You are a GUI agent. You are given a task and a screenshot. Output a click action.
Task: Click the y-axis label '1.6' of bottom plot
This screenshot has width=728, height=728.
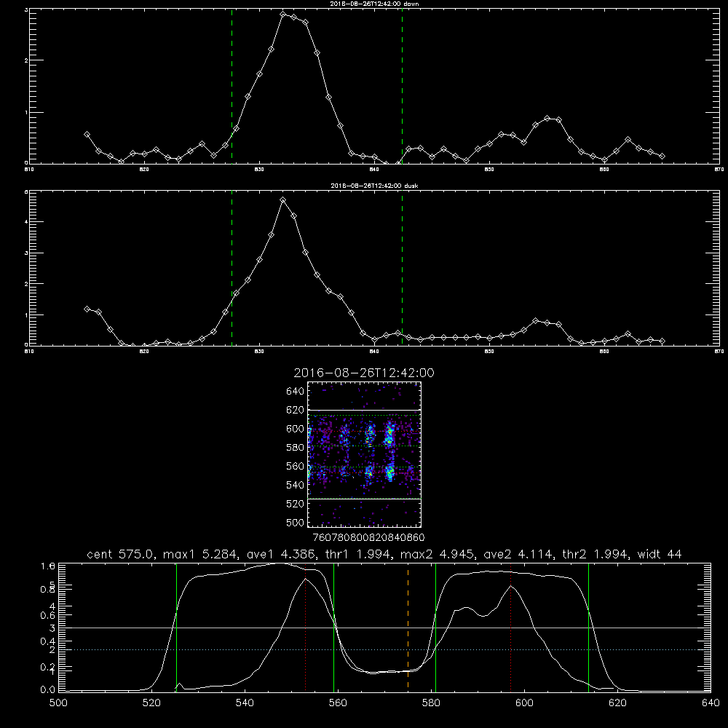pos(48,566)
